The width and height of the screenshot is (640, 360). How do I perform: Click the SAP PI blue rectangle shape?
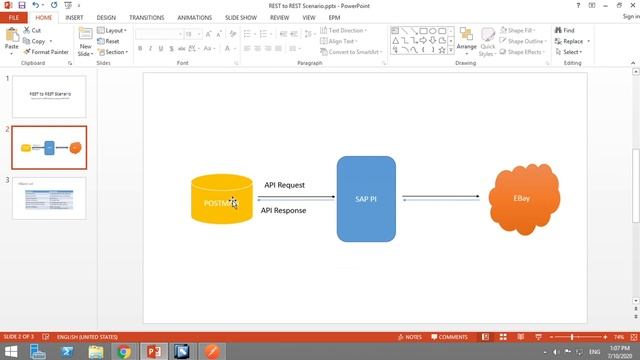pyautogui.click(x=366, y=199)
